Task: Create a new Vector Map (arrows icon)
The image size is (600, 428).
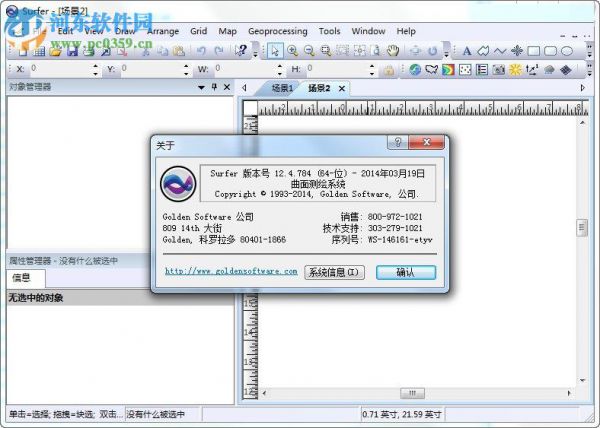Action: click(x=532, y=70)
